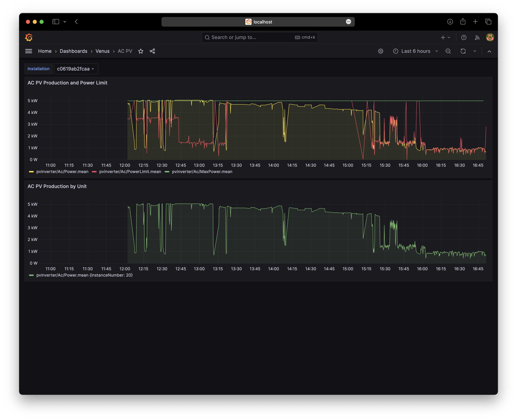
Task: Star the AC PV dashboard
Action: [141, 51]
